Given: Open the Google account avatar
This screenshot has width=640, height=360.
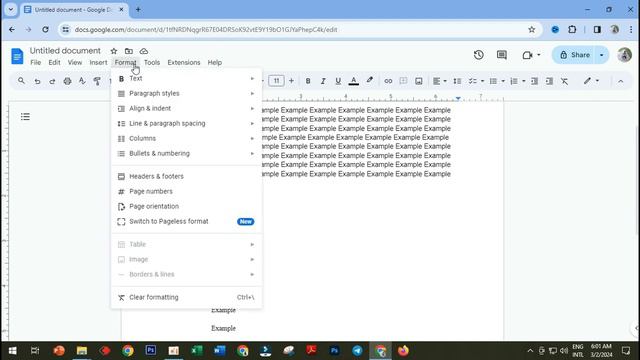Looking at the screenshot, I should pos(624,55).
